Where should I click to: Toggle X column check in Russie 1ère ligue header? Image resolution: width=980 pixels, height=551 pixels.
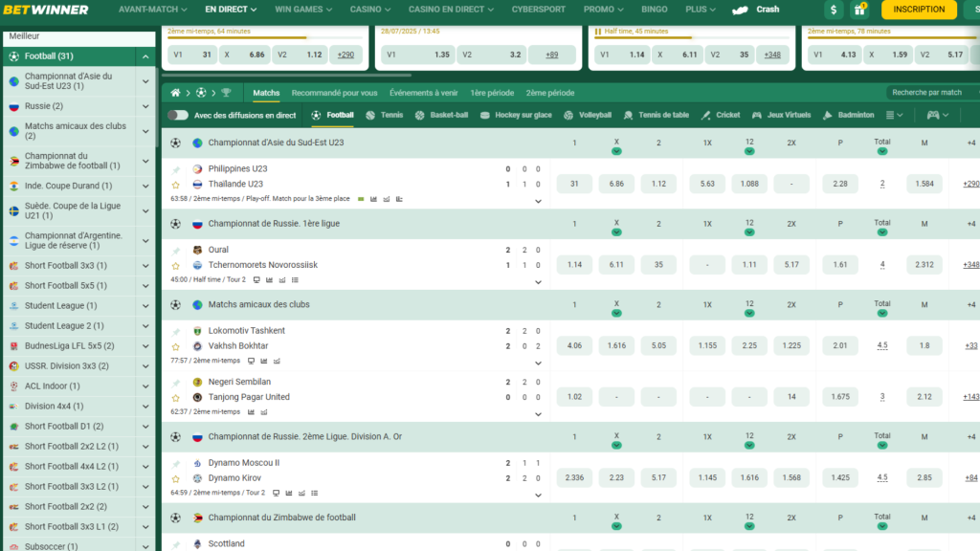tap(616, 232)
